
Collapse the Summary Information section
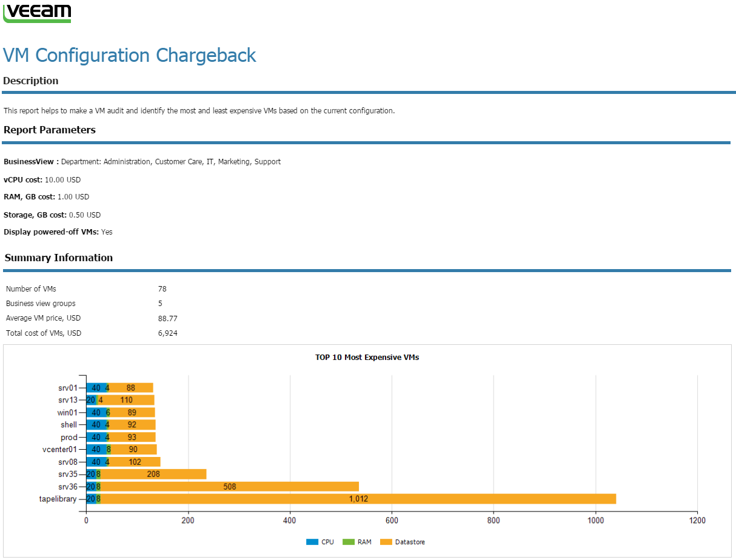pos(58,258)
